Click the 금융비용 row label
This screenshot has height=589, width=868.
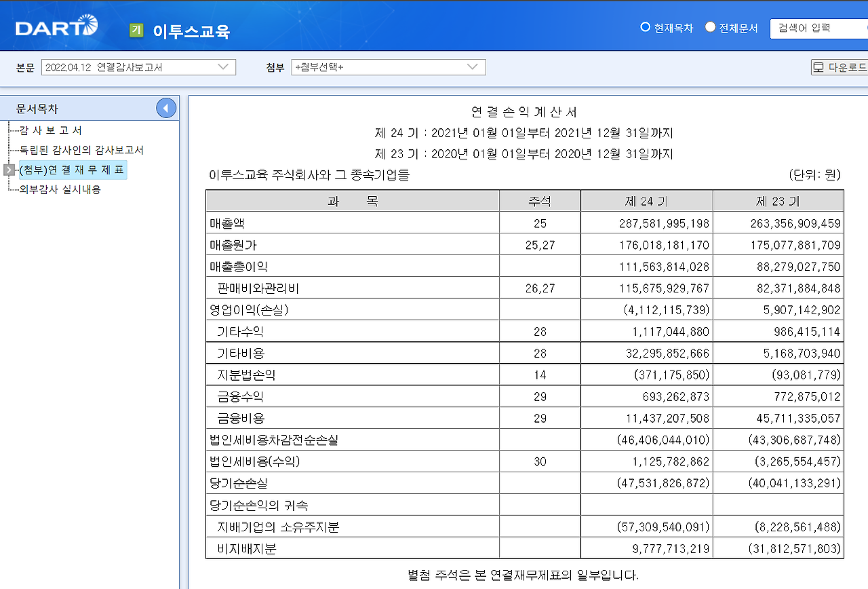tap(240, 419)
